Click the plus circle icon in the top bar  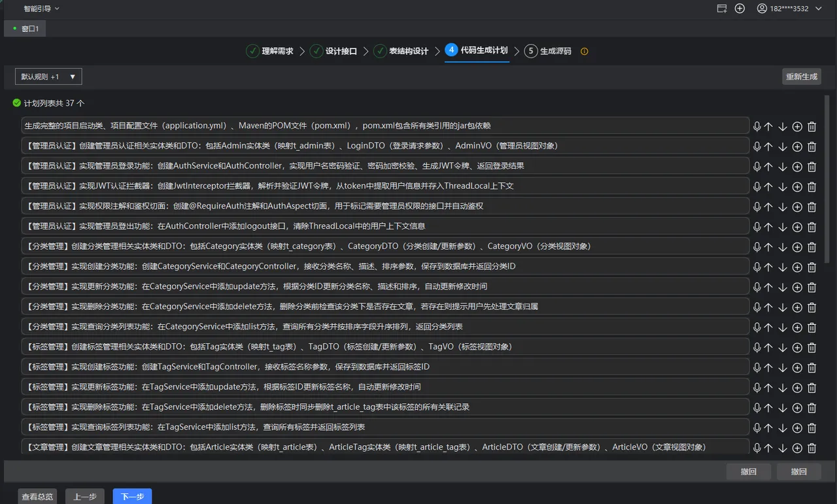[x=740, y=8]
